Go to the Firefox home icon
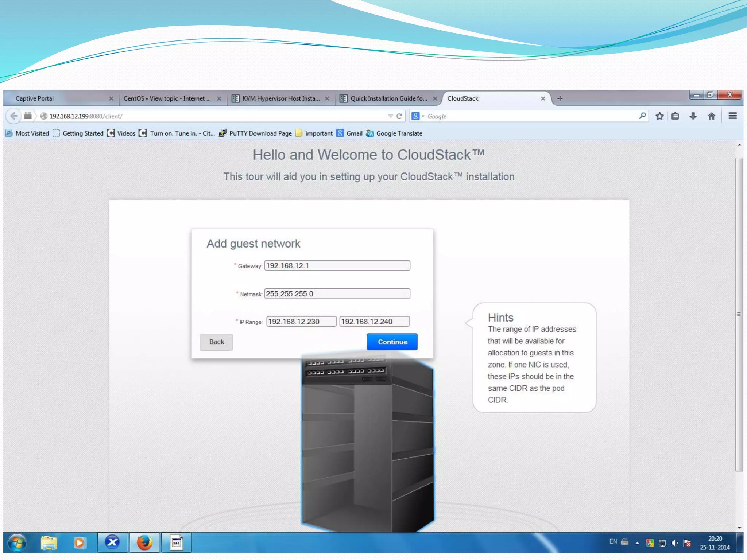This screenshot has width=747, height=560. 711,116
